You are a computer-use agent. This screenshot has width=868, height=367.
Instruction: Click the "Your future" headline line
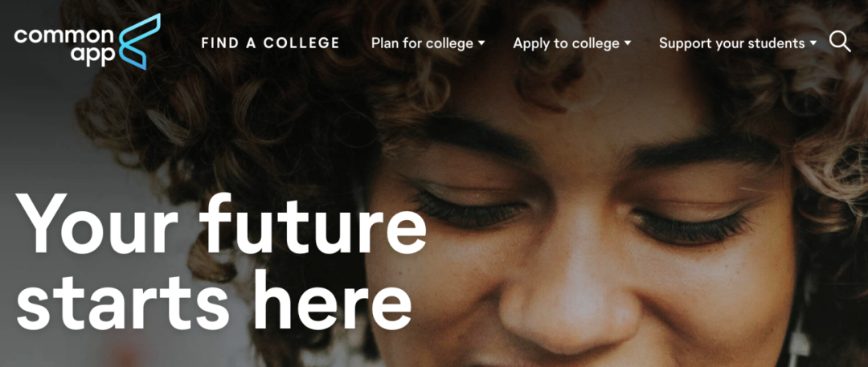(x=222, y=224)
